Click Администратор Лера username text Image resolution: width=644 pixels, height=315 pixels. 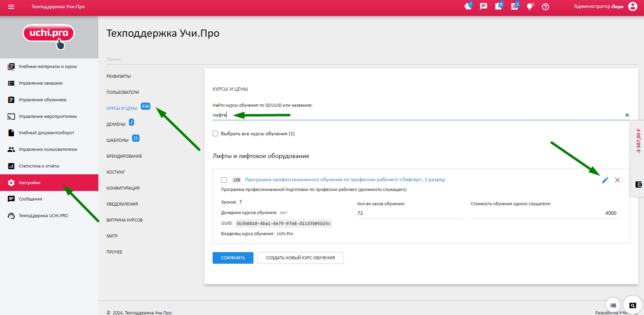coord(599,6)
